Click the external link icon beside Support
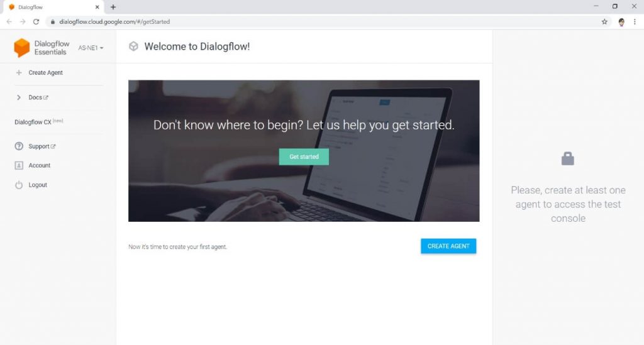Screen dimensions: 644x345 point(53,146)
